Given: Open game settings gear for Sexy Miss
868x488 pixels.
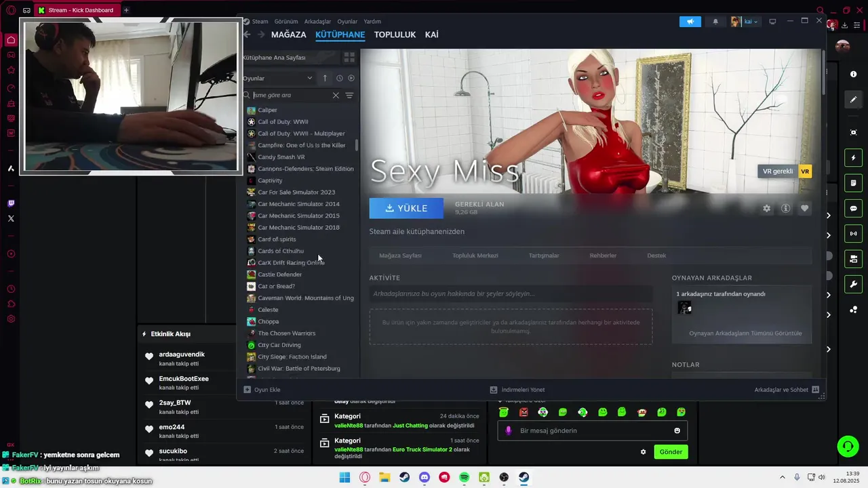Looking at the screenshot, I should click(x=767, y=209).
